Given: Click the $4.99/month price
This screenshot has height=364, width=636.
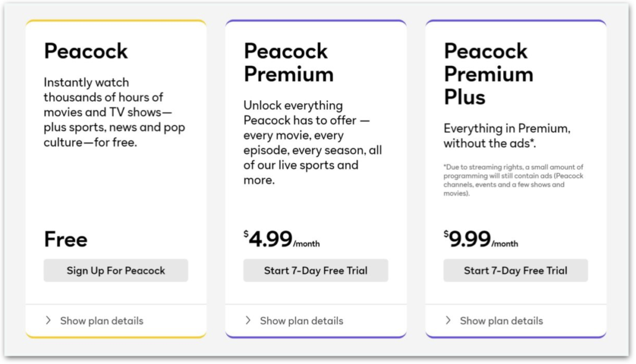Looking at the screenshot, I should [281, 239].
